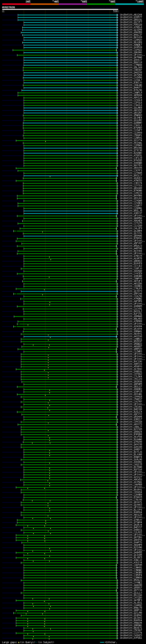
Task: Select the UniRef100_Q7NXI5 label
Action: tap(131, 256)
